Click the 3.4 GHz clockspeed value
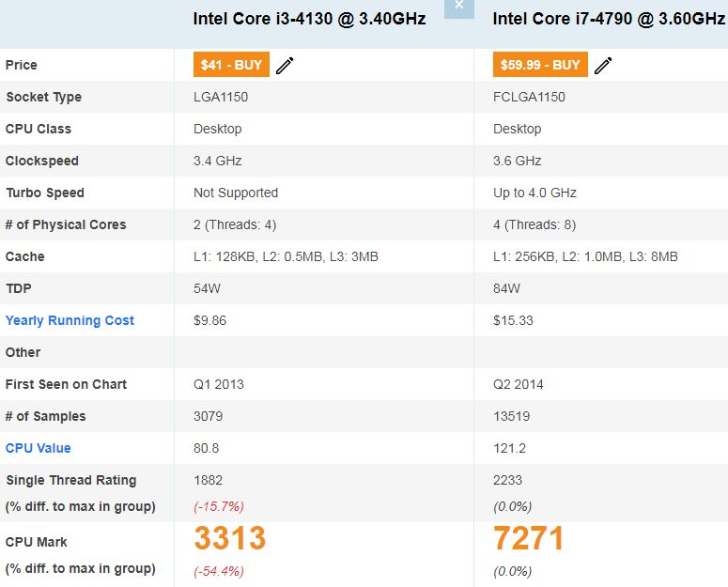Viewport: 728px width, 587px height. pyautogui.click(x=217, y=161)
